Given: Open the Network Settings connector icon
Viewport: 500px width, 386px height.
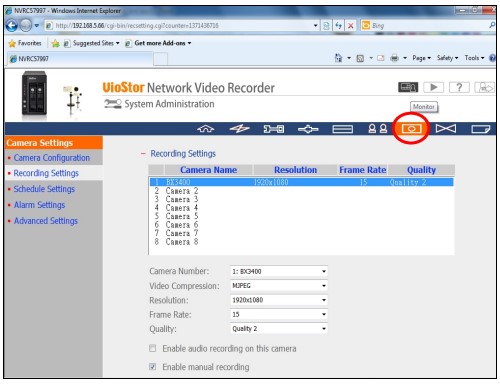Looking at the screenshot, I should [274, 129].
